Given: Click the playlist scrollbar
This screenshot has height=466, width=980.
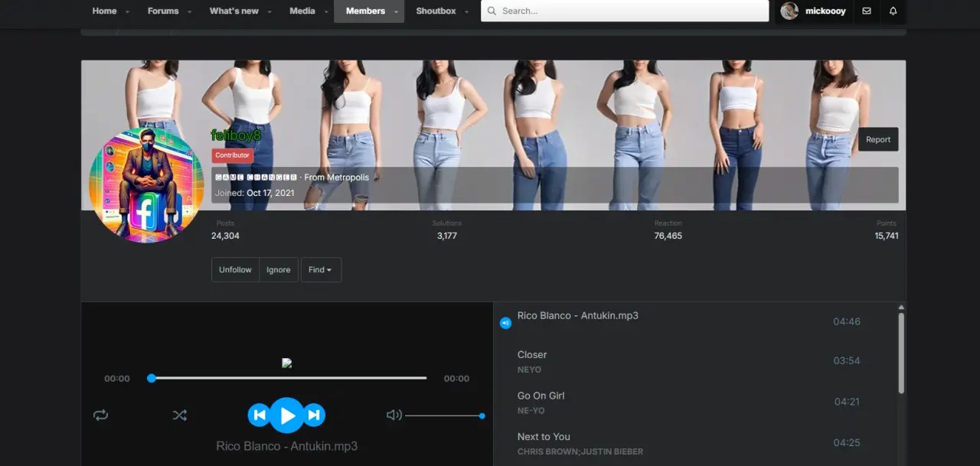Looking at the screenshot, I should pos(901,354).
